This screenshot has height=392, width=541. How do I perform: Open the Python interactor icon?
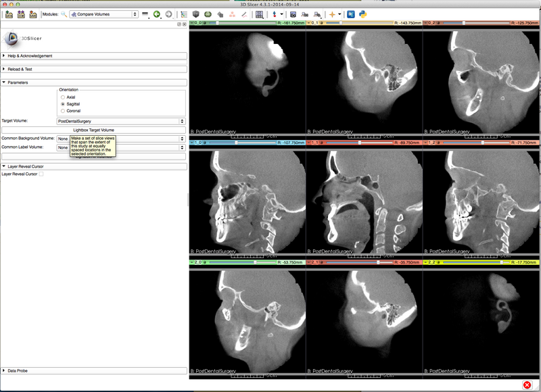(362, 14)
